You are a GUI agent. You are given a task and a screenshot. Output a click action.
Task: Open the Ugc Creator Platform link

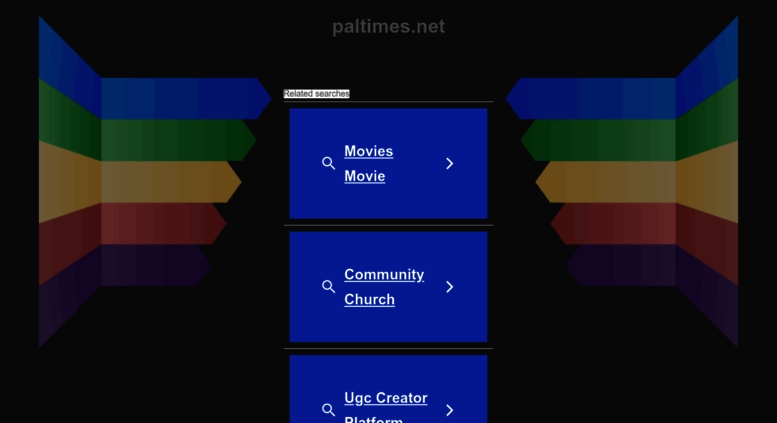point(386,407)
